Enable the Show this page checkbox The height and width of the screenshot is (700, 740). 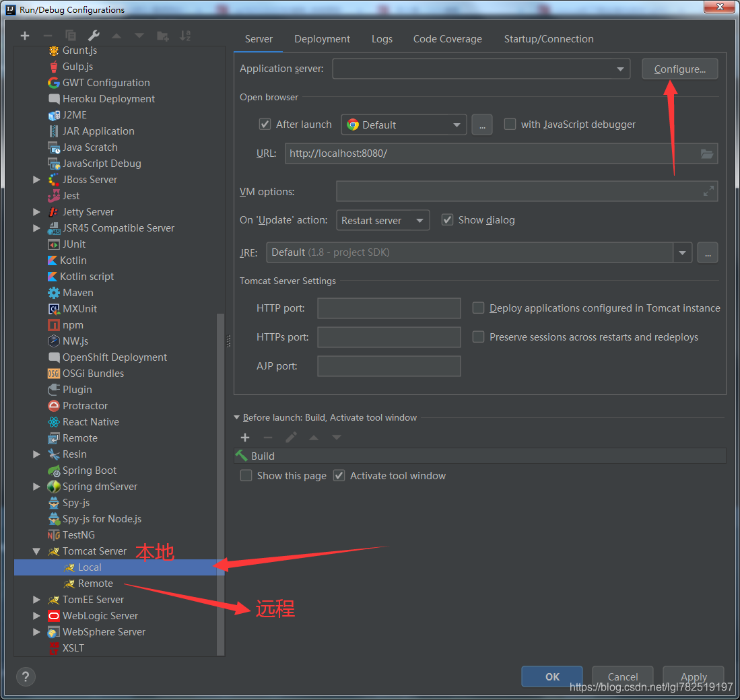tap(246, 475)
